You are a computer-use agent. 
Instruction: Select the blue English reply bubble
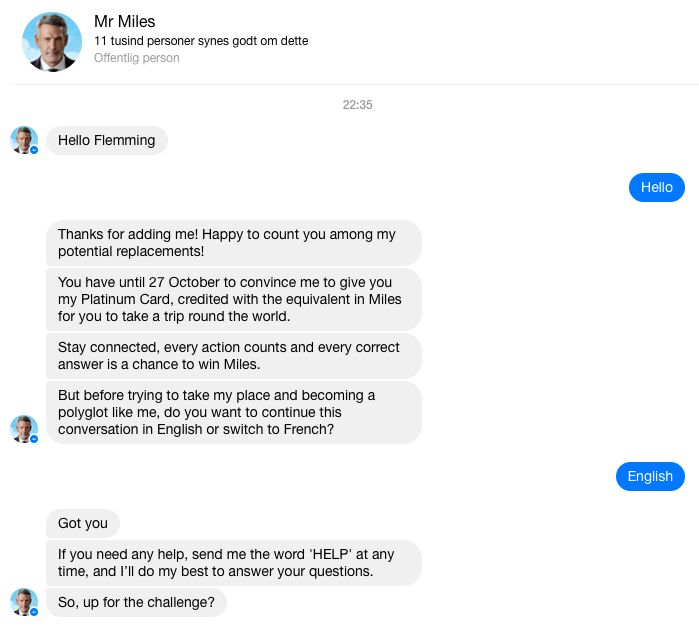tap(650, 476)
